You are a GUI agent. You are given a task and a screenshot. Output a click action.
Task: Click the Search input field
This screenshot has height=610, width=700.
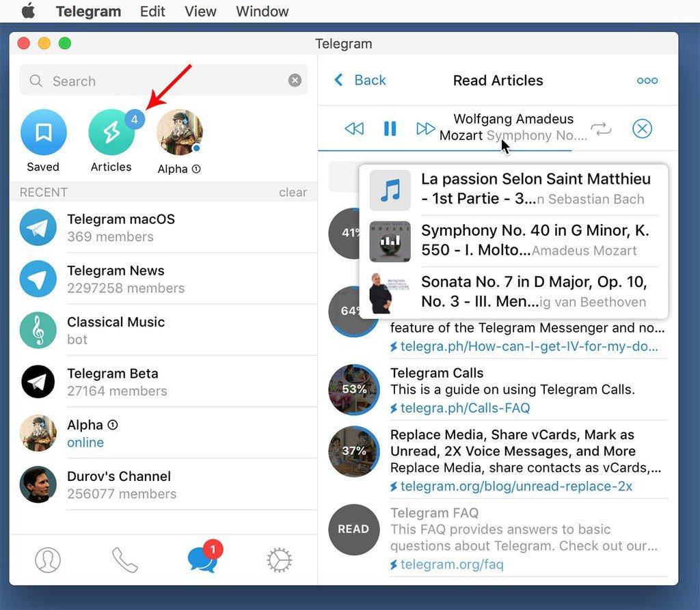163,81
